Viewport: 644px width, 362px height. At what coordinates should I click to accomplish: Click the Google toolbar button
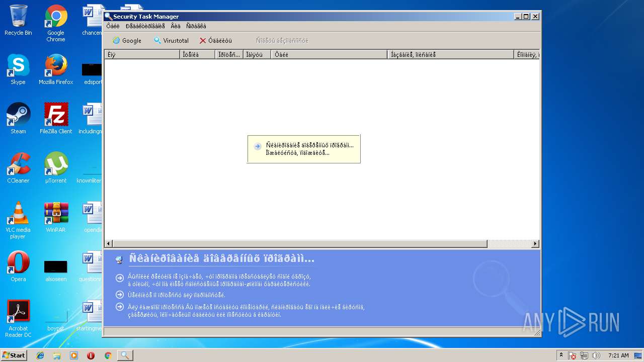click(127, 41)
